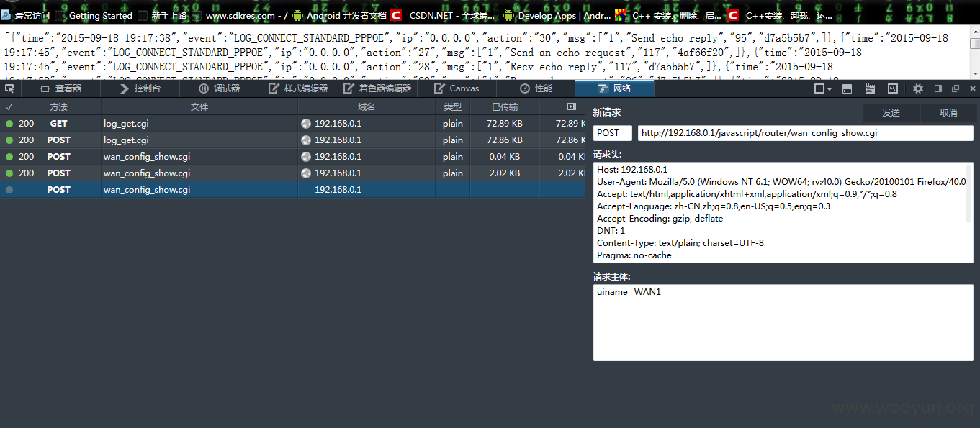980x428 pixels.
Task: Sort requests by status checkmark column
Action: [9, 106]
